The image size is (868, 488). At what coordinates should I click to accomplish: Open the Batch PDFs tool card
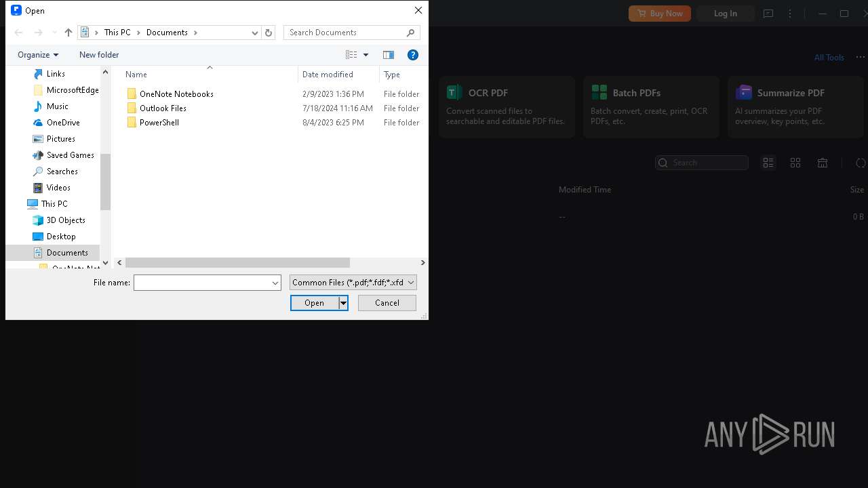651,107
